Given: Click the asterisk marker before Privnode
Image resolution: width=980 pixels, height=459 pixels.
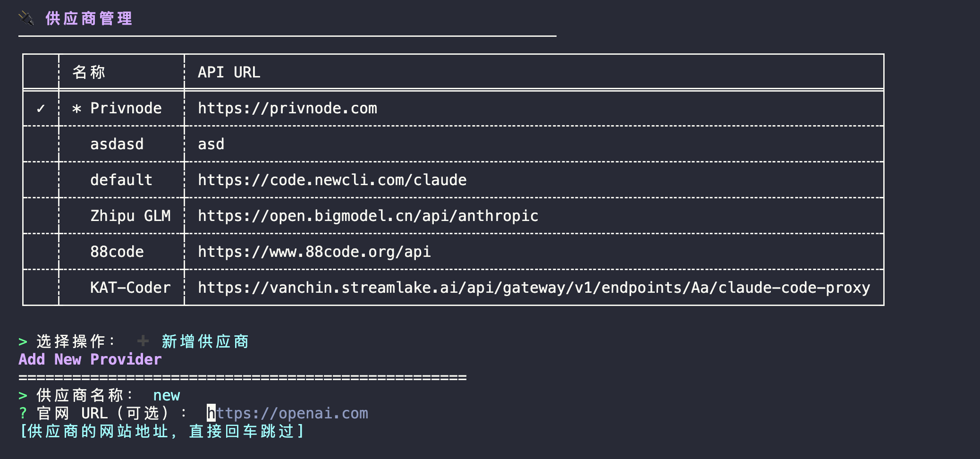Looking at the screenshot, I should (x=76, y=109).
